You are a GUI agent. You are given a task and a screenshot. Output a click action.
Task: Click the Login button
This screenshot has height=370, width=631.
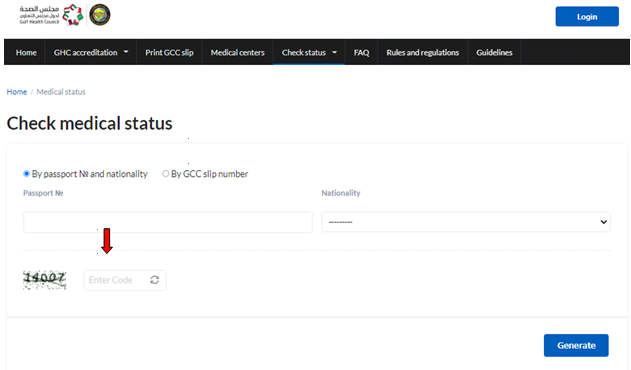click(587, 17)
